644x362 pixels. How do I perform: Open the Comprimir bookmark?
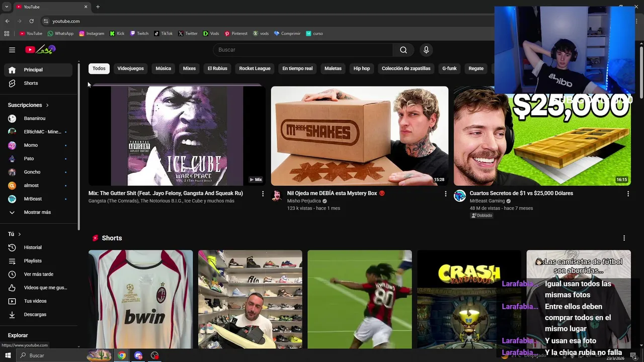coord(287,34)
